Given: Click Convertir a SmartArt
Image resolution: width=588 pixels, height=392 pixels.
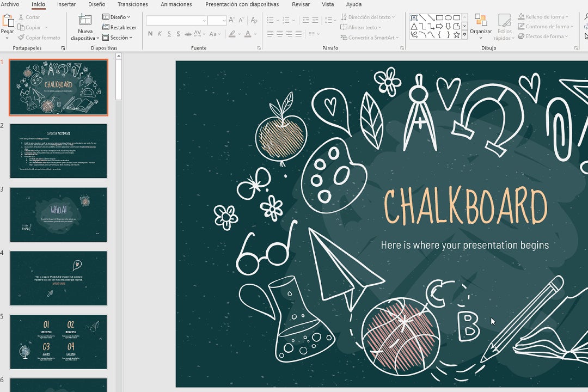Looking at the screenshot, I should (370, 38).
